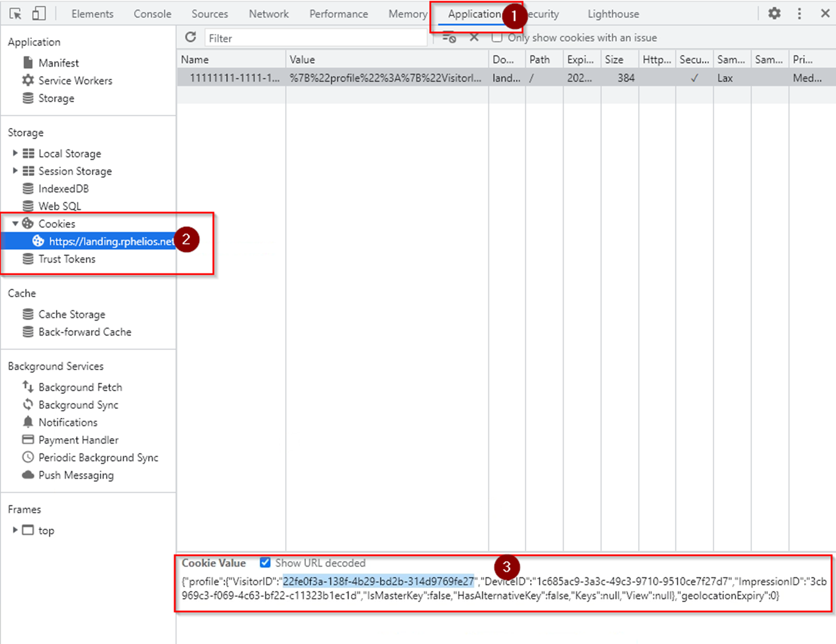Toggle the device toolbar icon
This screenshot has height=644, width=836.
click(39, 14)
